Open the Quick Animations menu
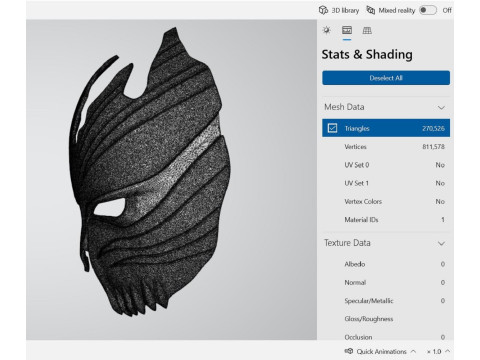This screenshot has height=360, width=480. (380, 351)
